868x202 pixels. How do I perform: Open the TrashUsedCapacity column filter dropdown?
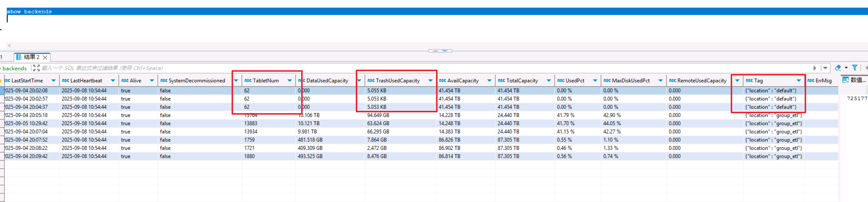[x=431, y=81]
